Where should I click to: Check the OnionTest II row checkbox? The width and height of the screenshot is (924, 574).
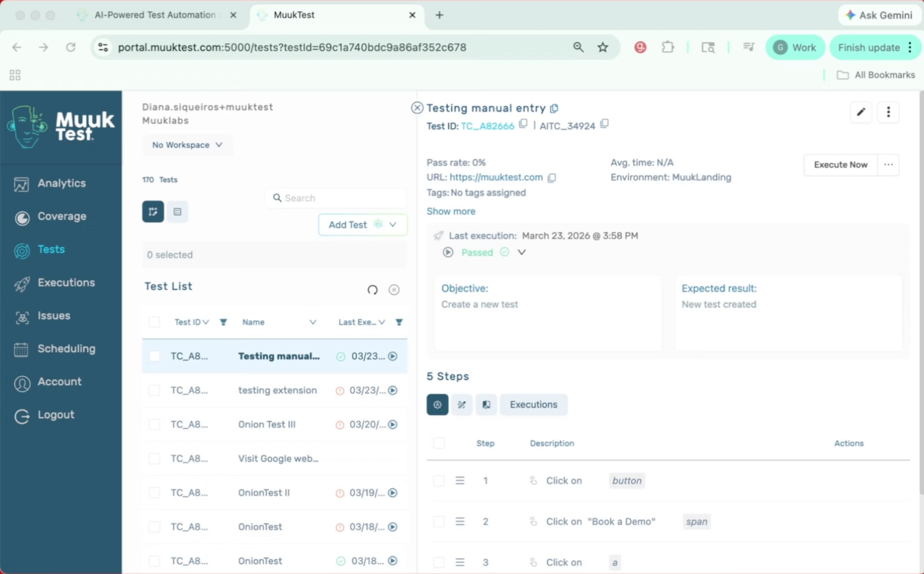pos(154,493)
